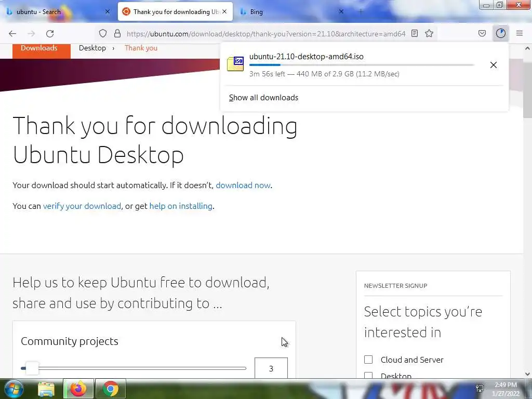Click the URL address bar

[265, 34]
